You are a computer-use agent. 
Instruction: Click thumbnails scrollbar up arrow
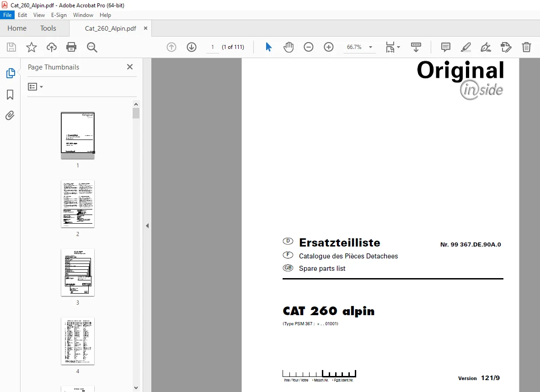coord(136,104)
